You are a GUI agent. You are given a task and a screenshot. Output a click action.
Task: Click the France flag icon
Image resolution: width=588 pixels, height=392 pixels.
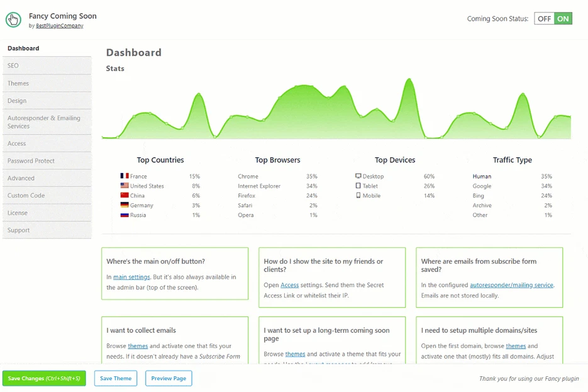(125, 177)
